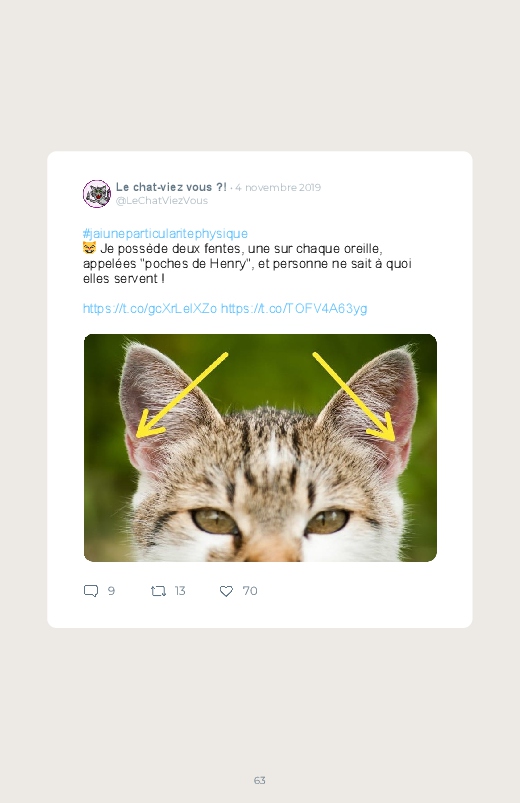Click the yellow arrow pointing at the right ear
This screenshot has height=803, width=520.
pyautogui.click(x=354, y=396)
